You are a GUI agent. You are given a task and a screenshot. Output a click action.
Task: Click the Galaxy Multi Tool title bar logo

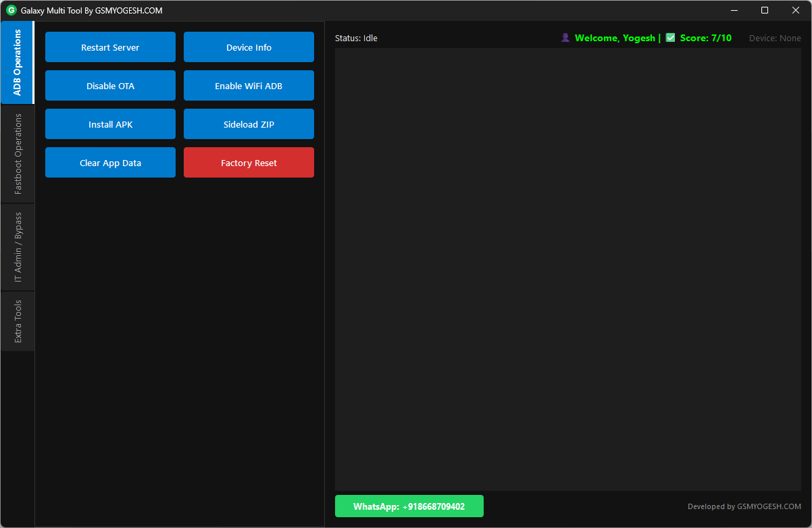(11, 11)
